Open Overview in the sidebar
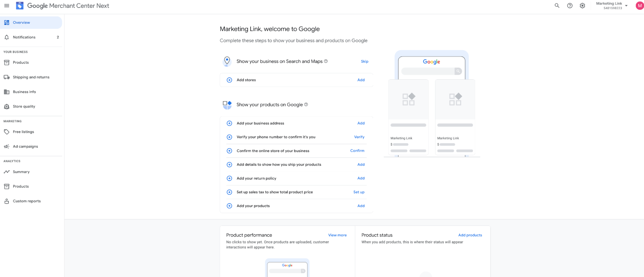The height and width of the screenshot is (277, 644). coord(31,22)
